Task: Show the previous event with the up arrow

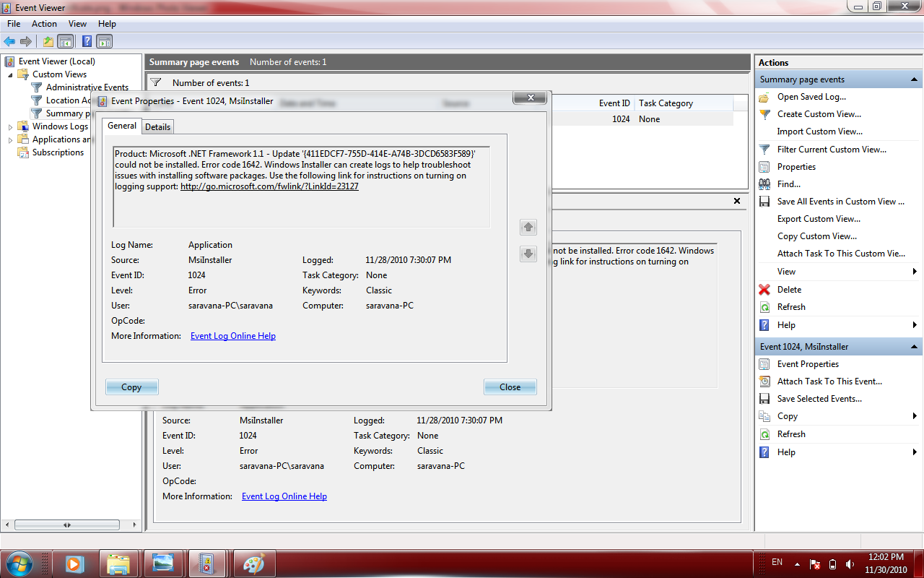Action: (x=528, y=228)
